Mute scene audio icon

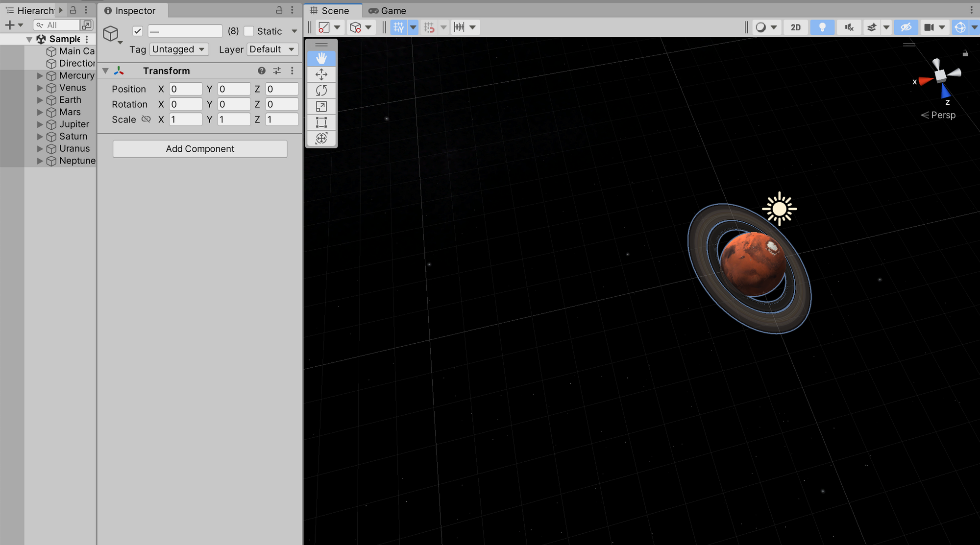pyautogui.click(x=849, y=27)
